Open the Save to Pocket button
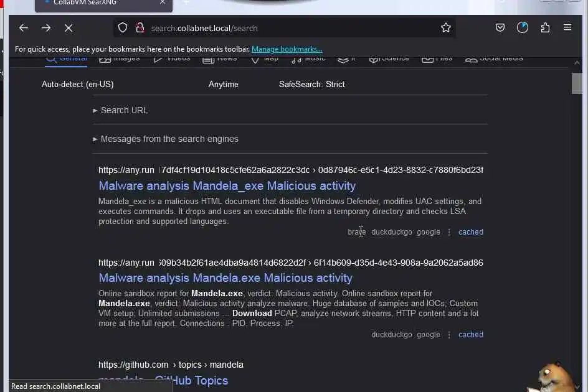Image resolution: width=588 pixels, height=392 pixels. coord(500,28)
